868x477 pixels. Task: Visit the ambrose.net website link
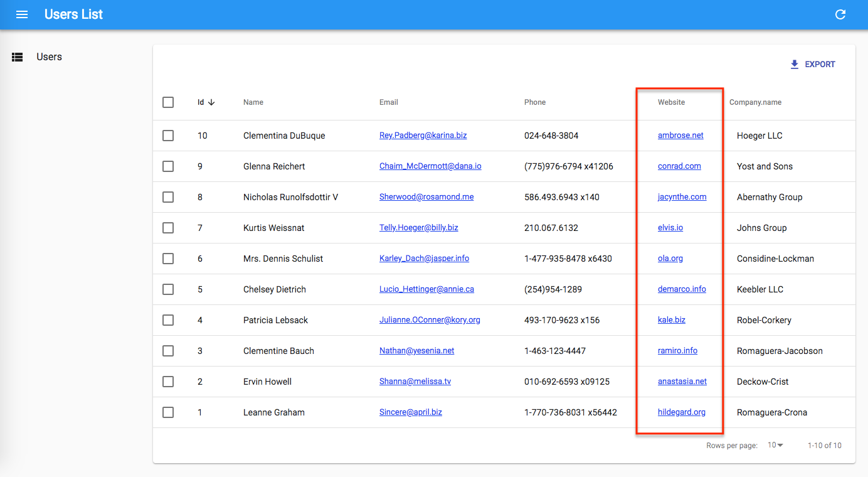[680, 136]
